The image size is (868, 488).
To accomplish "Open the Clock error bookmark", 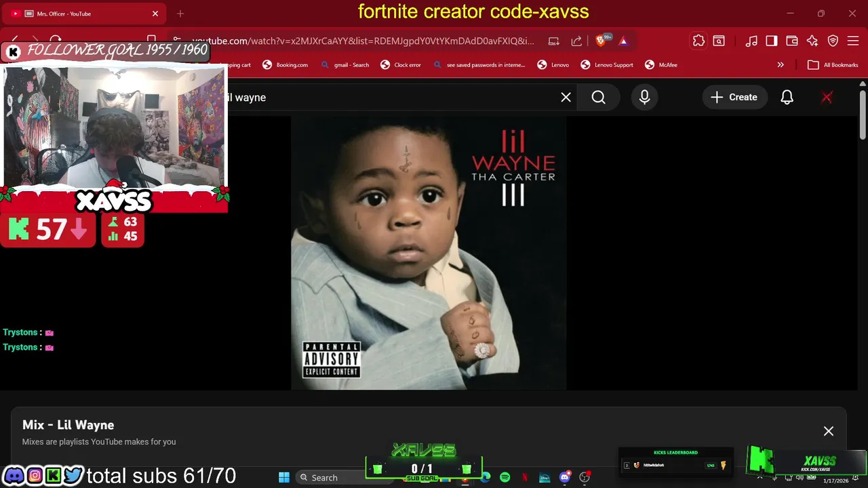I will (401, 65).
